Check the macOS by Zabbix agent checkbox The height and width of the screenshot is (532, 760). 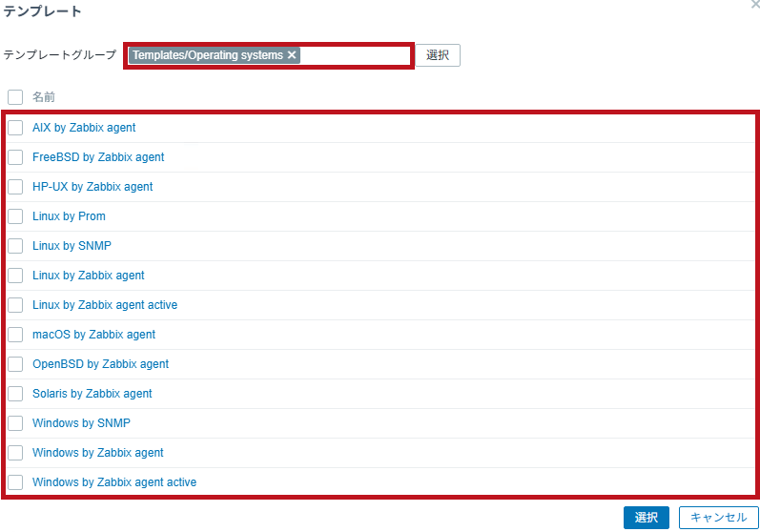pos(15,335)
